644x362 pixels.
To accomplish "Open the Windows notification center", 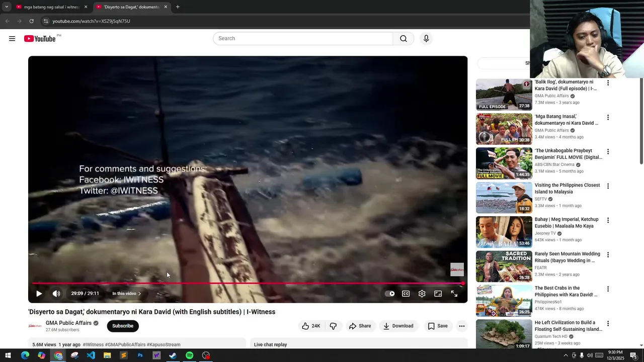I will (x=633, y=355).
